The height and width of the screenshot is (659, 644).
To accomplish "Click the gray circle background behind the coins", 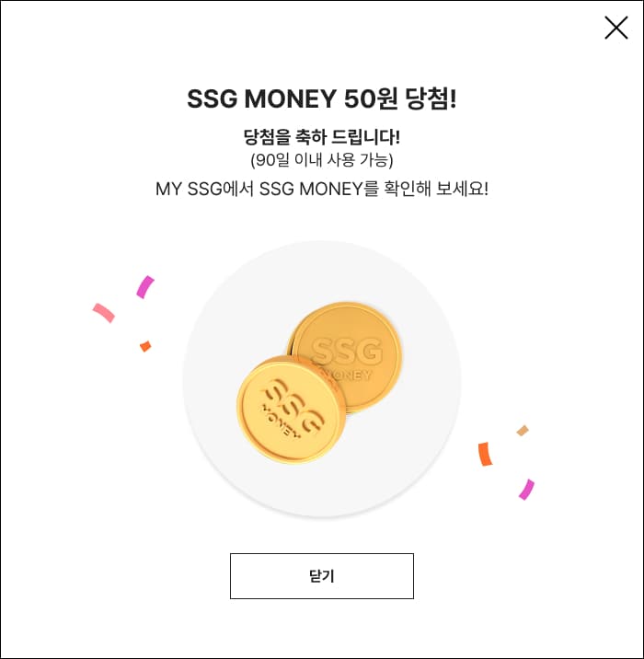I will point(322,378).
